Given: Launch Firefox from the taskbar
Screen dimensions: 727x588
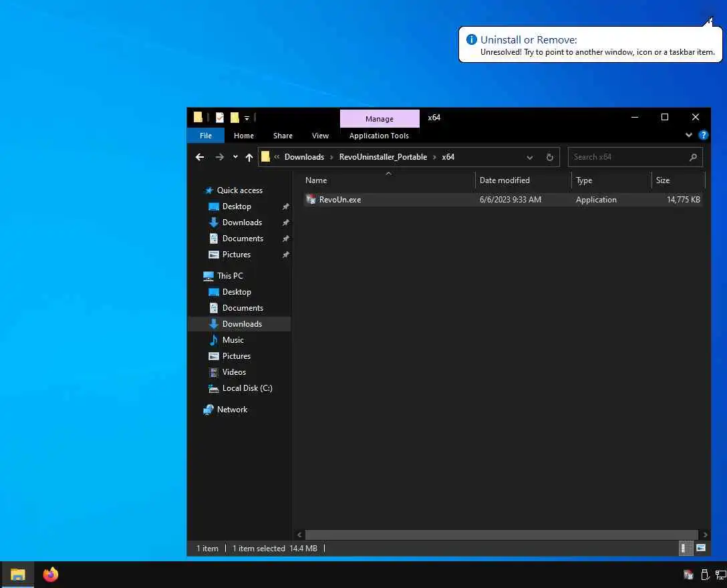Looking at the screenshot, I should 51,575.
